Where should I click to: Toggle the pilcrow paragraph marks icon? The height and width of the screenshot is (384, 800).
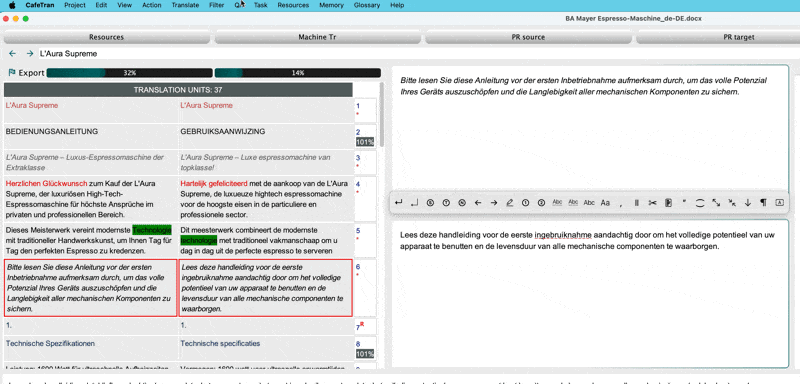click(763, 202)
